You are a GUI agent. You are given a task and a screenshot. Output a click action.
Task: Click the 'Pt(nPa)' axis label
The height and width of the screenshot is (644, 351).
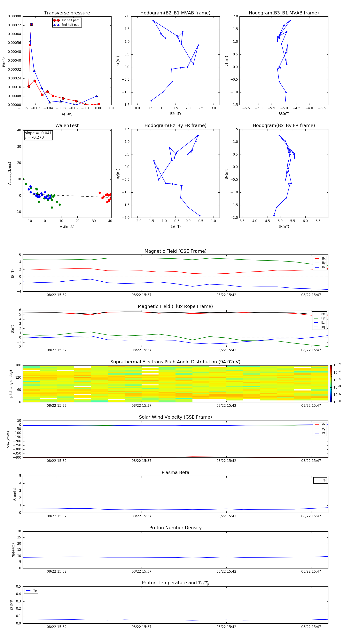pyautogui.click(x=4, y=61)
